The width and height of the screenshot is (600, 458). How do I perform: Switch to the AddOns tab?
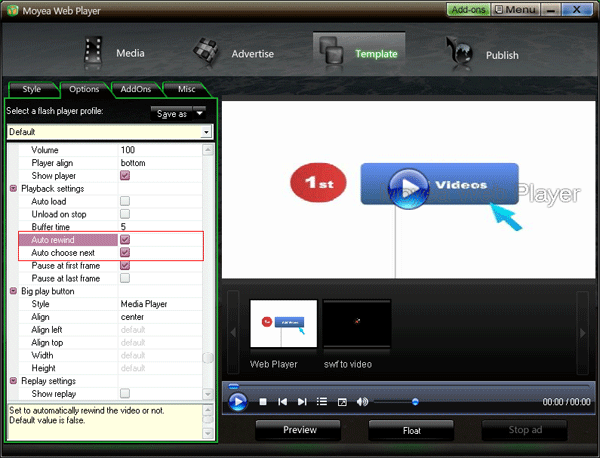[135, 89]
